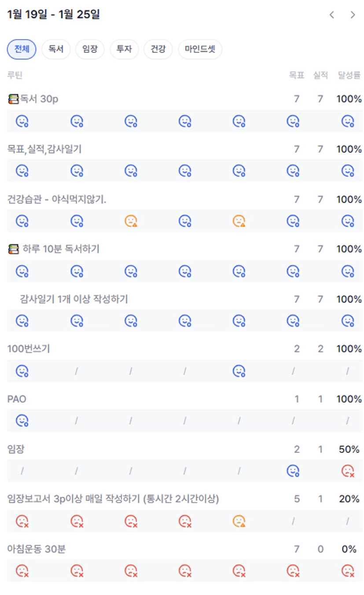Click the book icon beside 하루 10분 독서하기

pyautogui.click(x=13, y=249)
